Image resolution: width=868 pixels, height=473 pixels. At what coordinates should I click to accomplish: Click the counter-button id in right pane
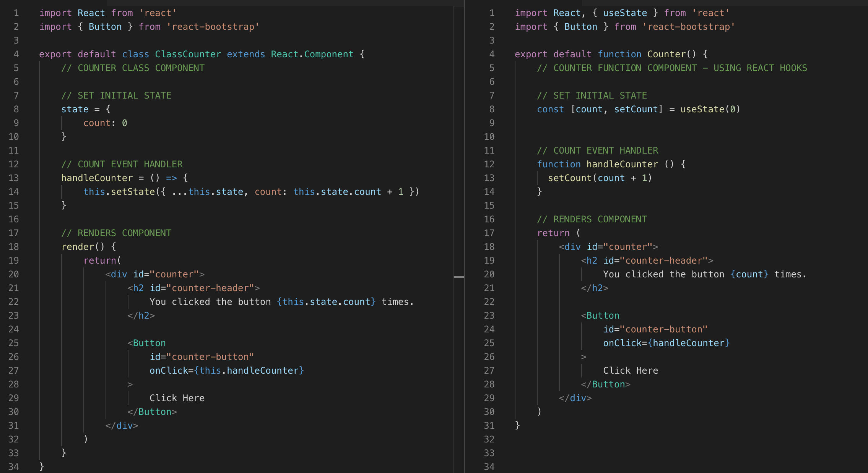click(656, 329)
